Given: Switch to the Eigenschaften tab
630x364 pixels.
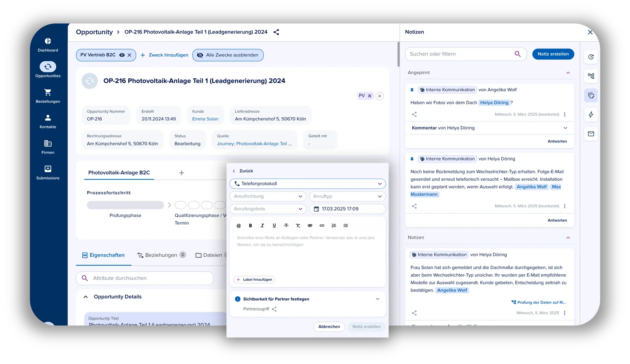Looking at the screenshot, I should point(103,255).
